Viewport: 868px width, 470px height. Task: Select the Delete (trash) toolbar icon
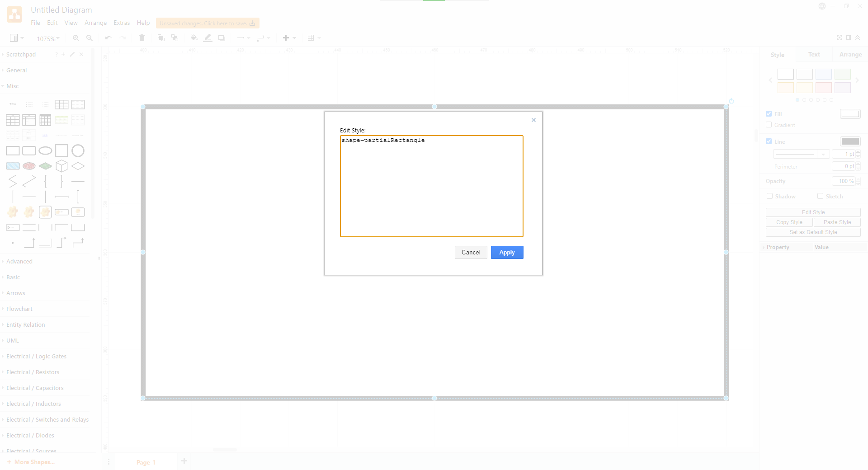142,38
